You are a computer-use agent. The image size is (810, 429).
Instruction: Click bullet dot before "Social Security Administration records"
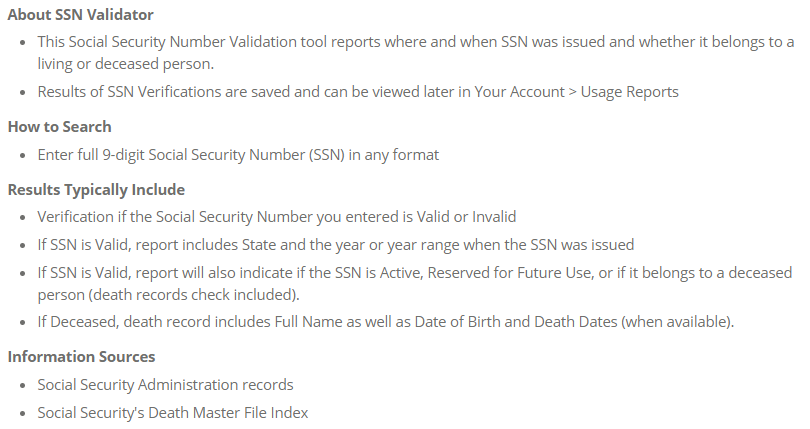point(22,386)
